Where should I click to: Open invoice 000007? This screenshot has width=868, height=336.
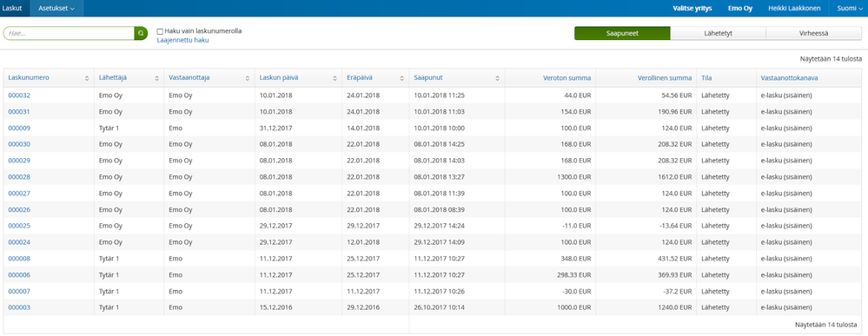click(19, 291)
